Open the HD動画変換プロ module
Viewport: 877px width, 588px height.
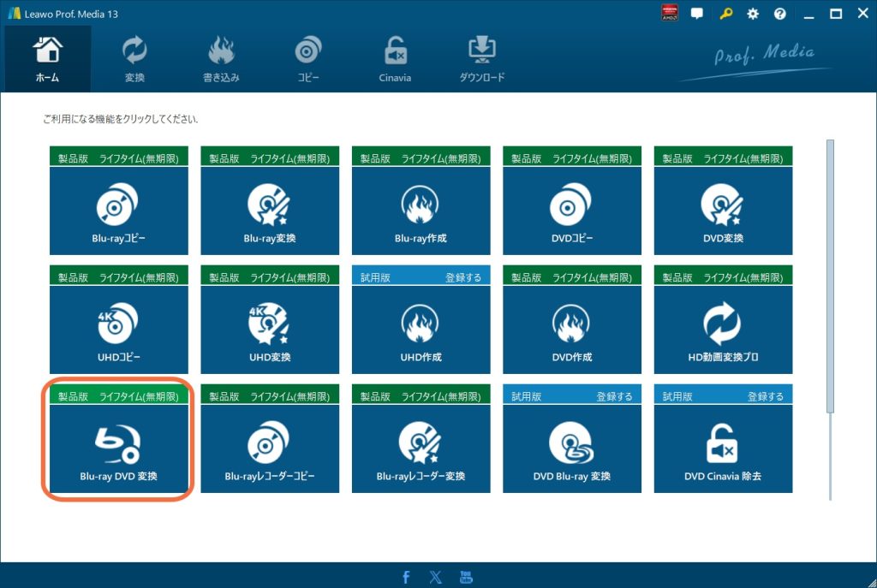click(723, 330)
